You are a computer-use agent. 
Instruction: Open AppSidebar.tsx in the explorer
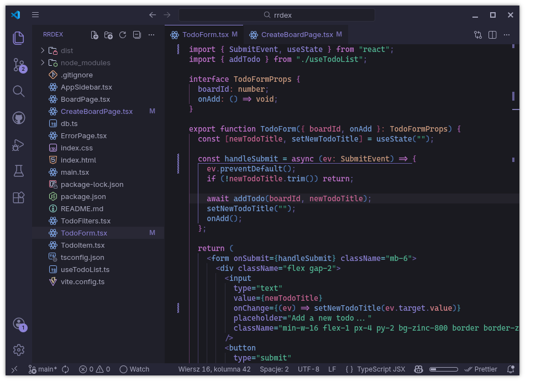98,87
